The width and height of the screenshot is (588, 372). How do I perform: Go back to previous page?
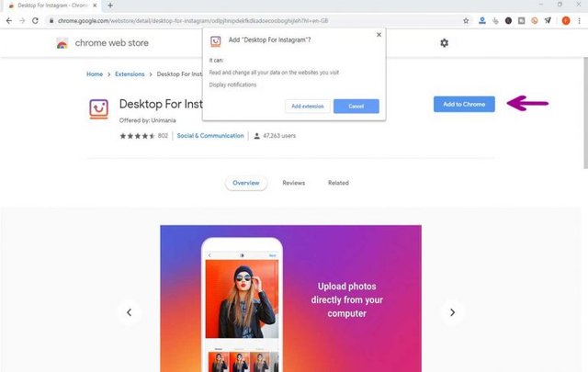pos(9,20)
